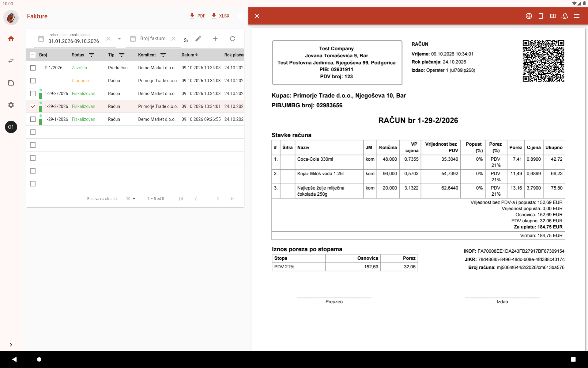
Task: Tap the Android recents square button
Action: 573,359
